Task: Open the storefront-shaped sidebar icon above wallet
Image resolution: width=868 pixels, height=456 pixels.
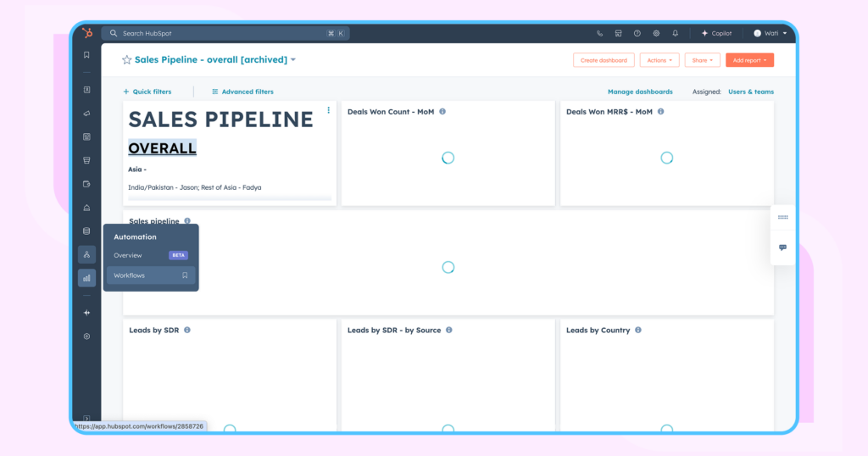Action: coord(87,160)
